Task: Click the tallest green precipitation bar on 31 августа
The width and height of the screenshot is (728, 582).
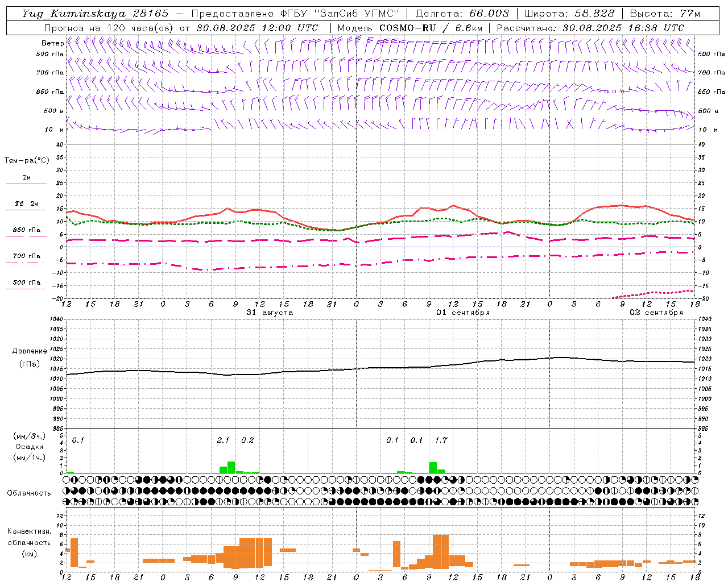Action: 231,467
